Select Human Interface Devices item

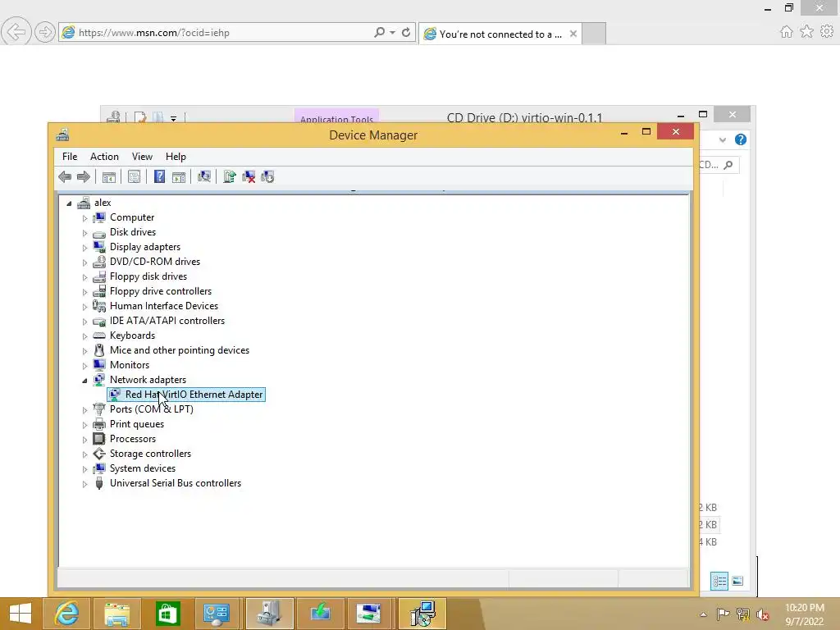164,306
